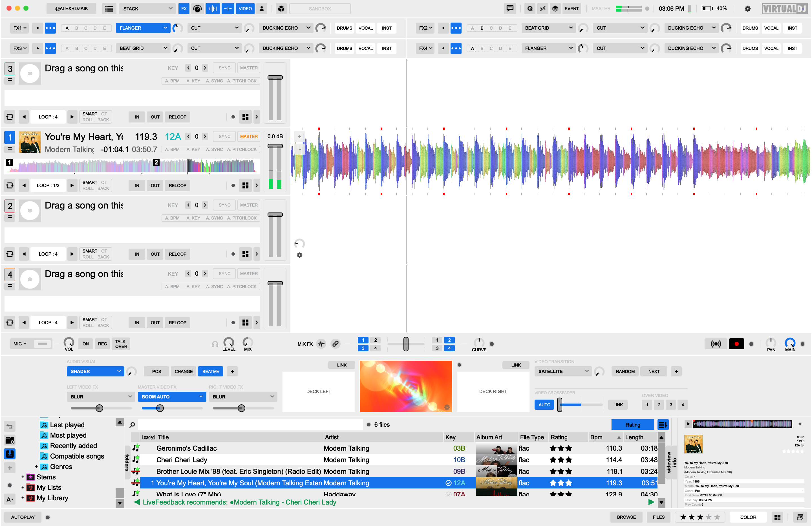Click the broadcast icon
Image resolution: width=812 pixels, height=526 pixels.
pos(716,344)
